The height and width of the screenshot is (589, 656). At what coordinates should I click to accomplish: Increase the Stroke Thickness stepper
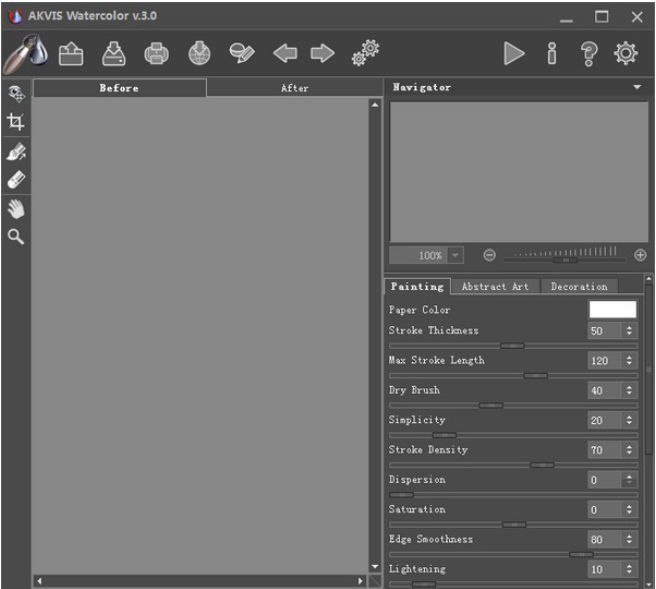629,328
